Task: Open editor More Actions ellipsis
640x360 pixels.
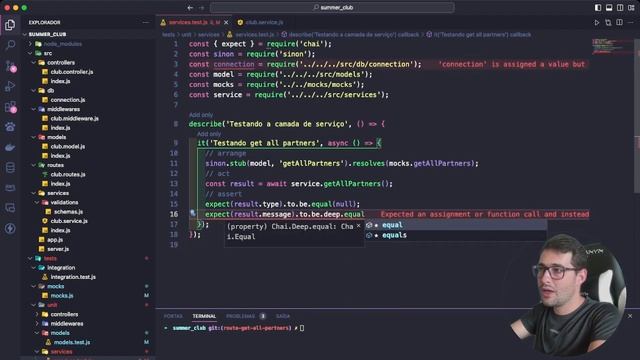Action: 631,22
